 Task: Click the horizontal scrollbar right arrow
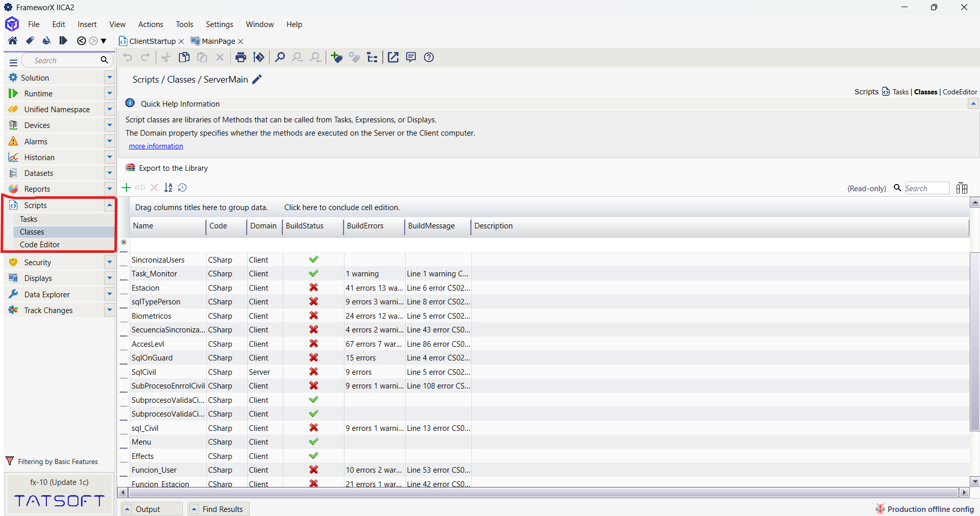[x=964, y=493]
